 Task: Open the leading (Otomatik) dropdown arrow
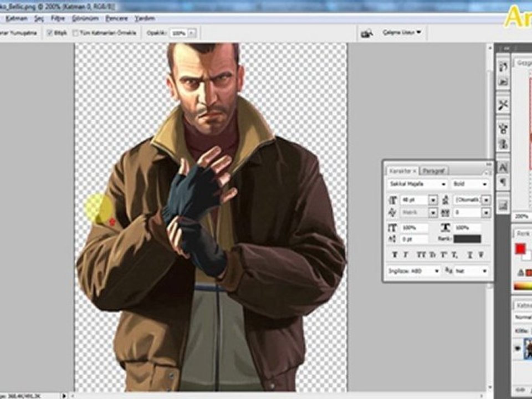[486, 200]
